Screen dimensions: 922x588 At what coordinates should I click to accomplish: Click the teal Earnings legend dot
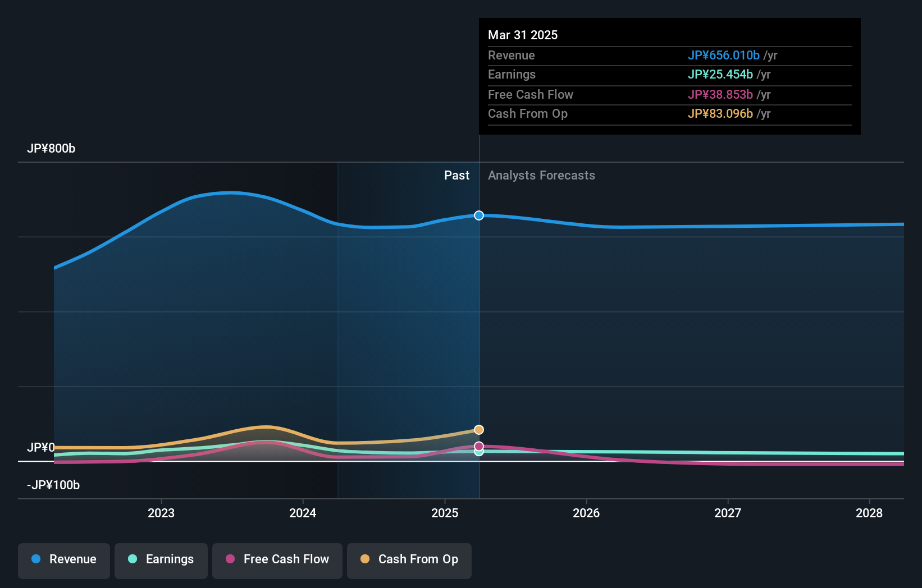coord(133,559)
